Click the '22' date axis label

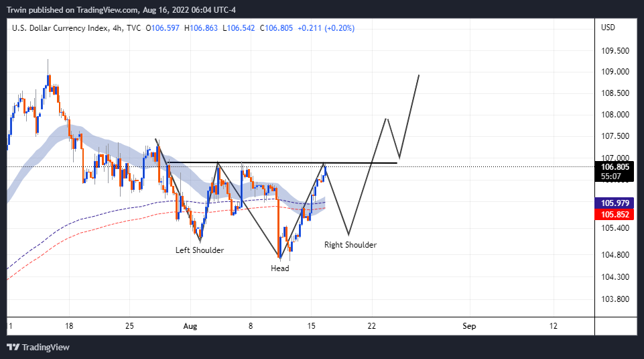(x=372, y=325)
